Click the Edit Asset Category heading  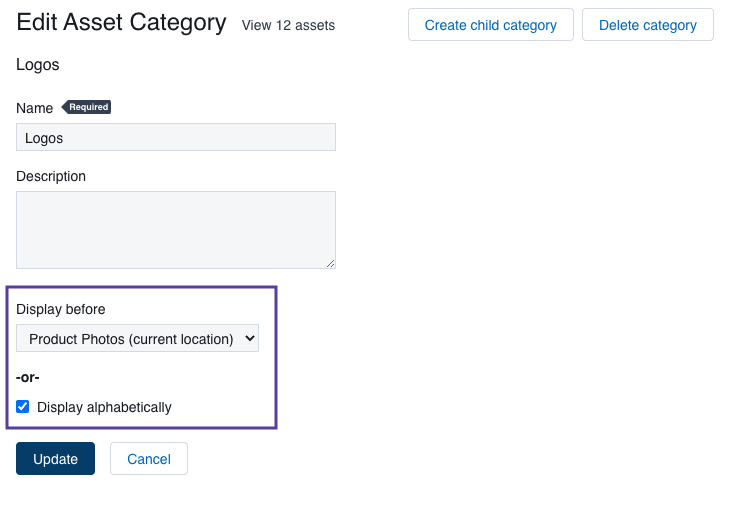point(122,22)
